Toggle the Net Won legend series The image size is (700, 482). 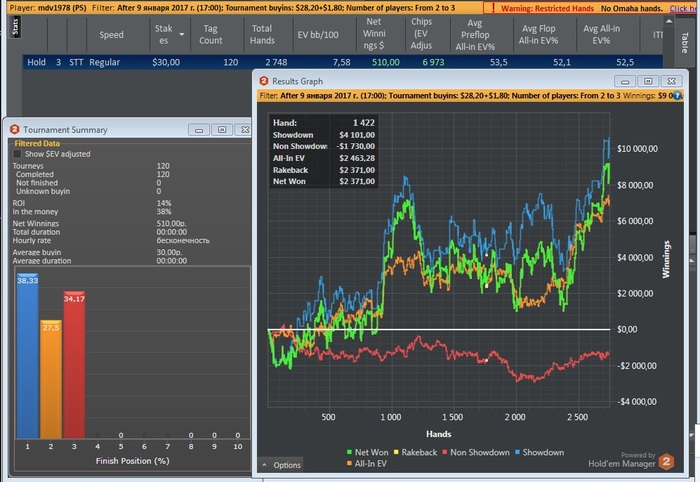(367, 452)
